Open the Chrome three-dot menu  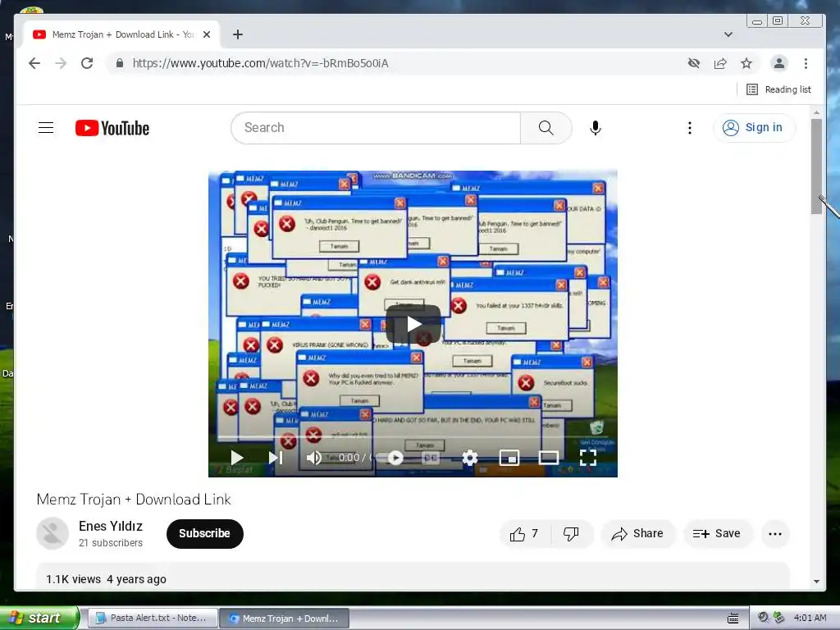coord(806,63)
